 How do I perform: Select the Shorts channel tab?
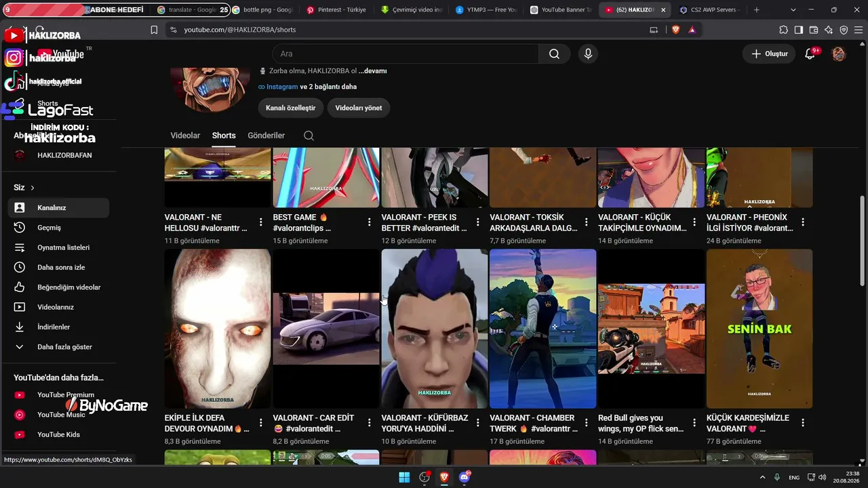[x=224, y=136]
